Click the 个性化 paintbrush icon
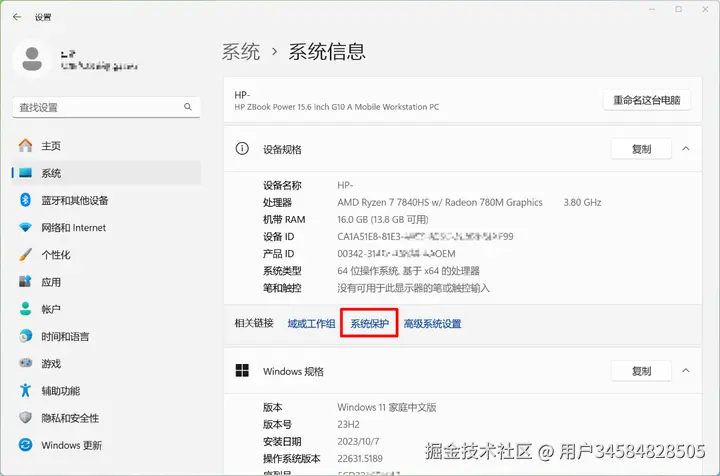720x476 pixels. [25, 254]
